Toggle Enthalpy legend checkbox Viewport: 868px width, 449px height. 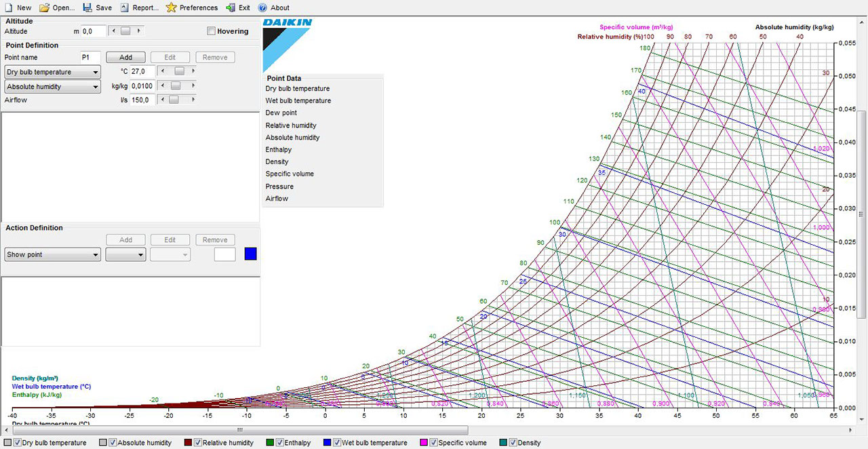279,443
